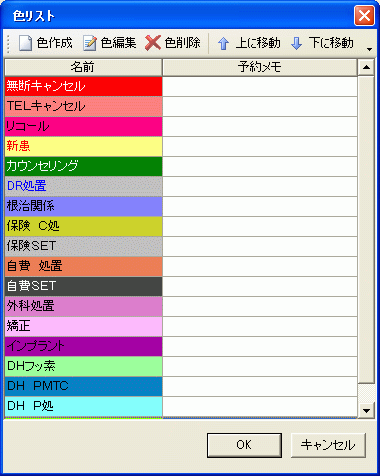Select the 保険SET row
This screenshot has width=380, height=476.
[84, 246]
